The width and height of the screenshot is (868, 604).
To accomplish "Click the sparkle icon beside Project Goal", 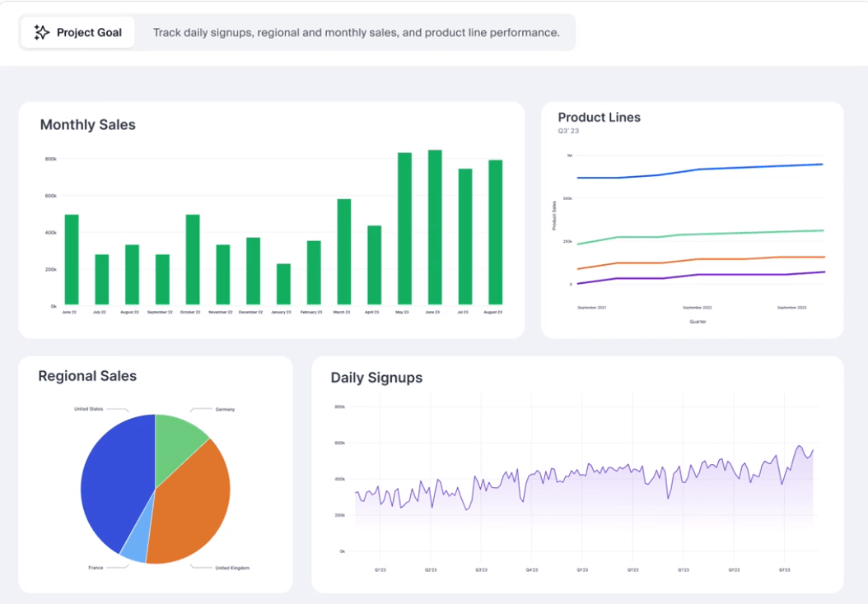I will click(41, 33).
